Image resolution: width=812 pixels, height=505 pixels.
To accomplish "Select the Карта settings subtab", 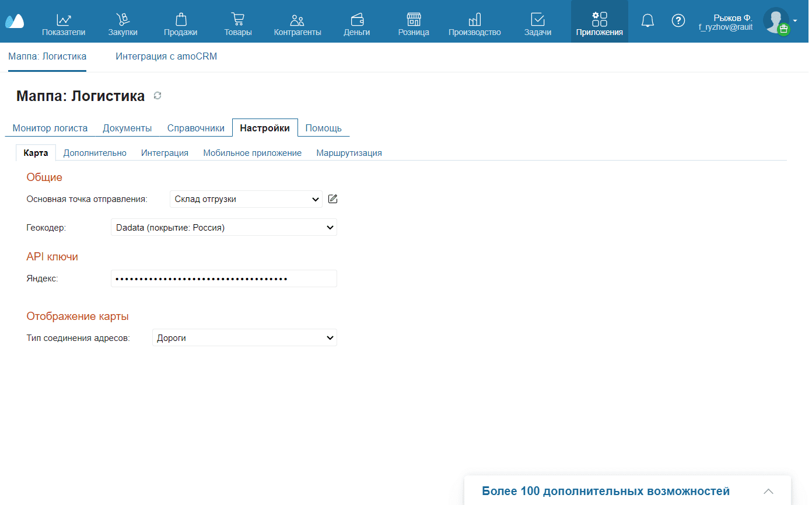I will pos(36,152).
